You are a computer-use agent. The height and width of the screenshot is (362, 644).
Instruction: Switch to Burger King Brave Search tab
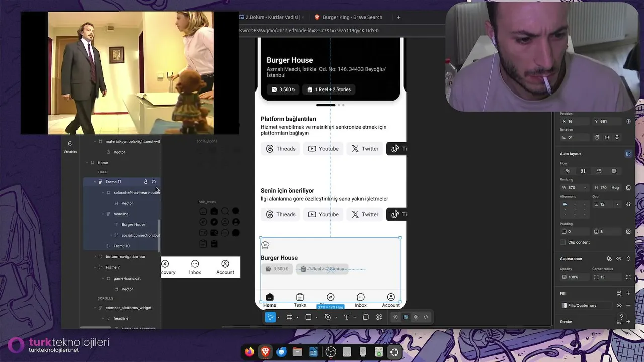tap(349, 17)
